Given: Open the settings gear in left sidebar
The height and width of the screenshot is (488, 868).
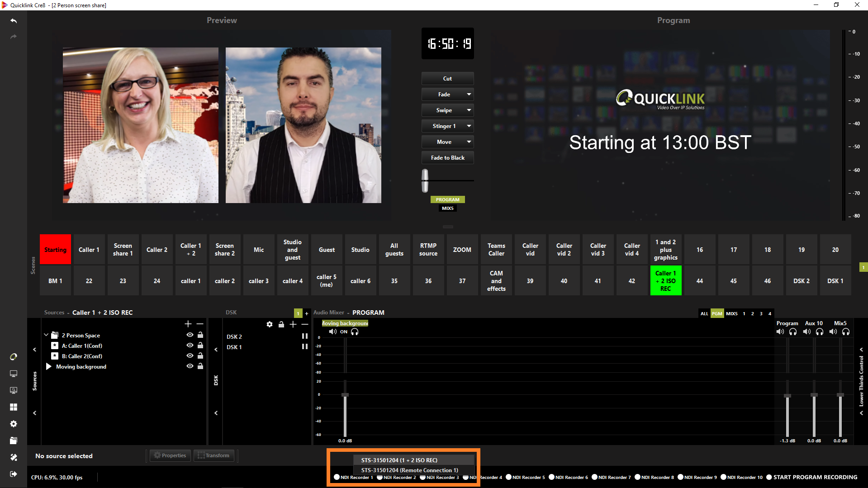Looking at the screenshot, I should click(x=14, y=424).
